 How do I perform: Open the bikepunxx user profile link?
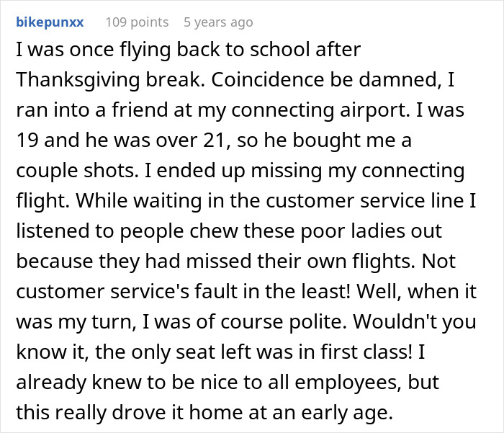point(50,22)
